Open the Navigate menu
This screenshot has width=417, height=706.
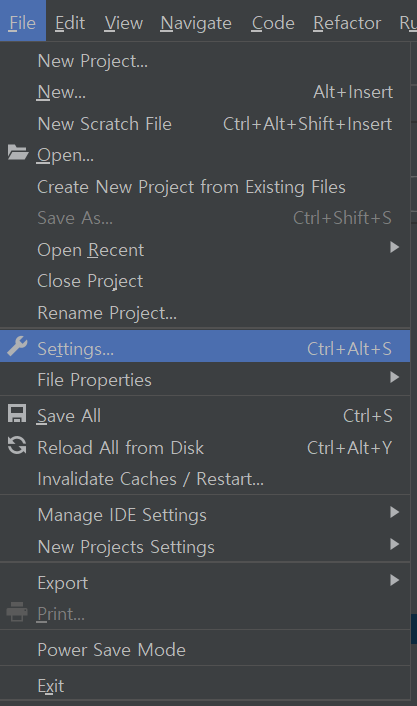196,23
